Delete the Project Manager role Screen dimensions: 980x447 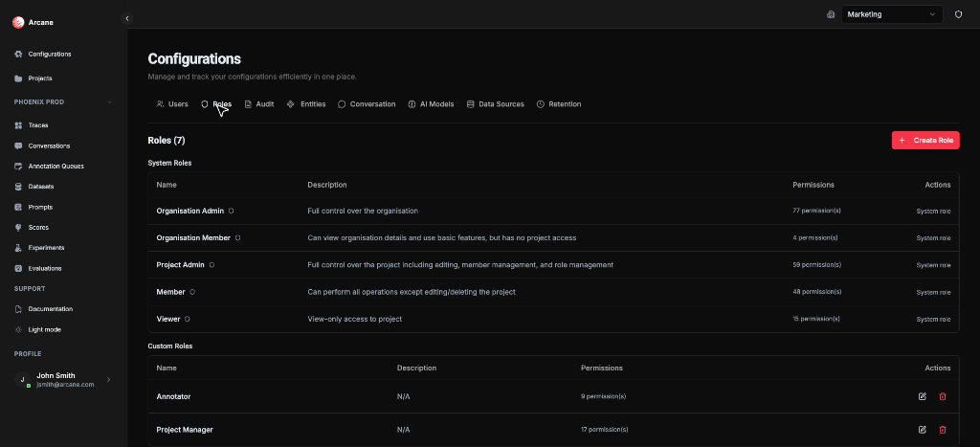coord(943,430)
